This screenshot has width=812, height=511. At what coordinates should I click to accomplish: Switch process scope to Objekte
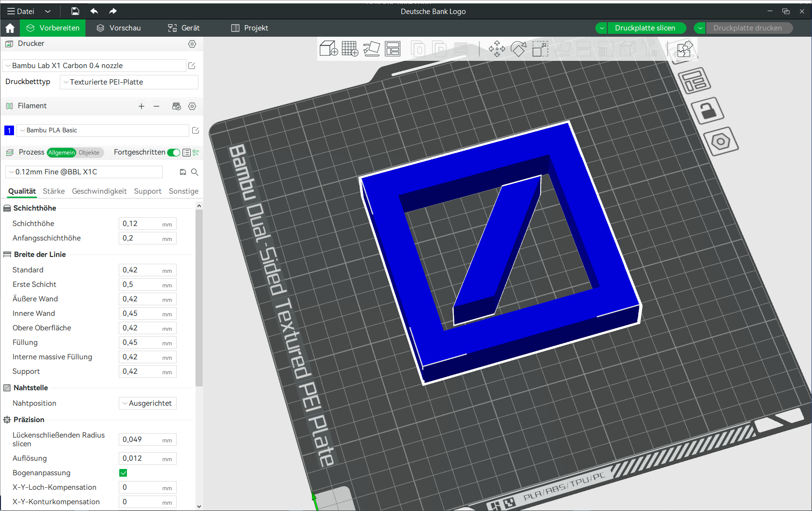click(89, 153)
